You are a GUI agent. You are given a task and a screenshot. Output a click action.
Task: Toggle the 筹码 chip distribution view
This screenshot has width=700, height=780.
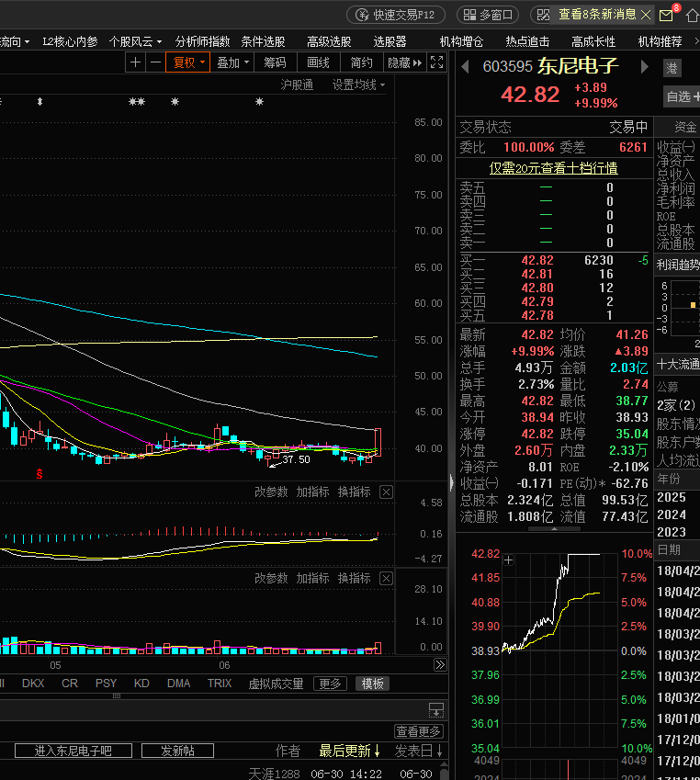click(275, 62)
